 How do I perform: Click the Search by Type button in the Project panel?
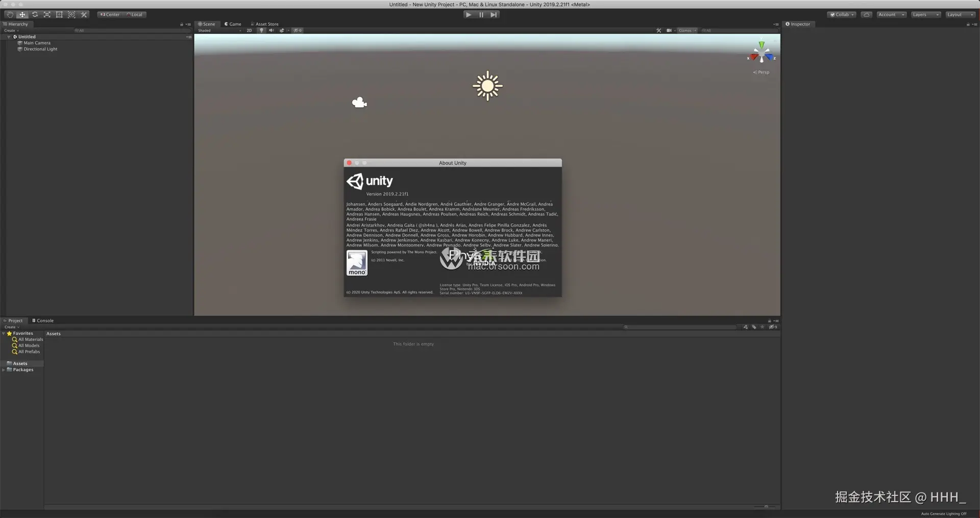pos(746,327)
